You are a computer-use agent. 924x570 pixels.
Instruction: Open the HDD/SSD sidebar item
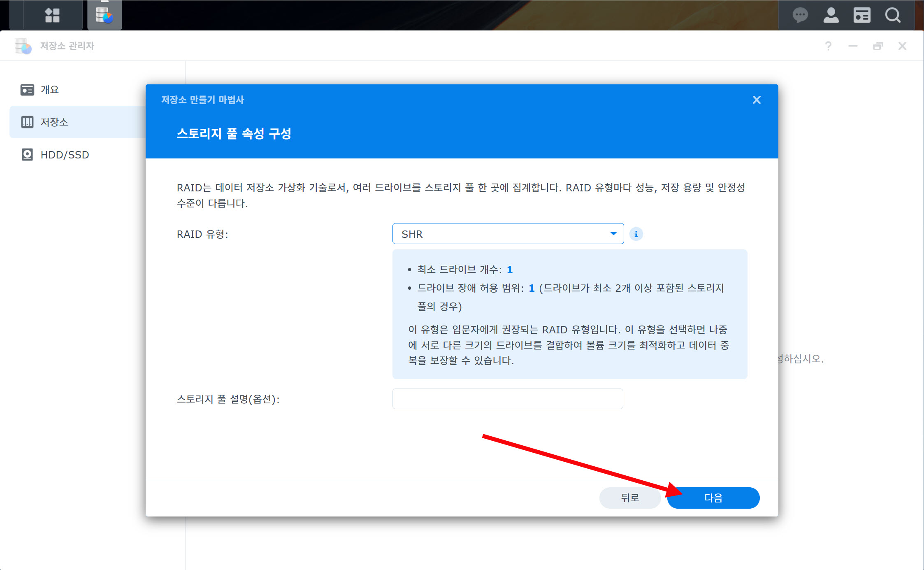pos(64,155)
